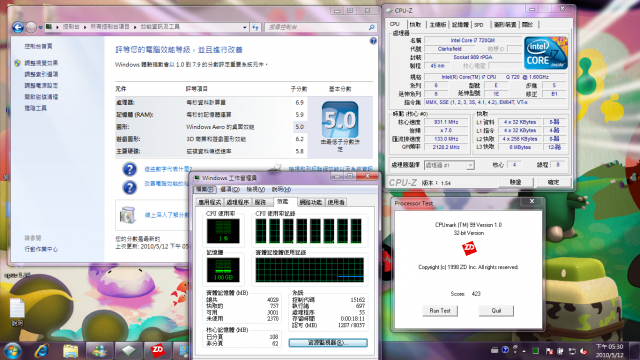The height and width of the screenshot is (360, 640).
Task: Click the red flag Action Center tray icon
Action: point(549,351)
